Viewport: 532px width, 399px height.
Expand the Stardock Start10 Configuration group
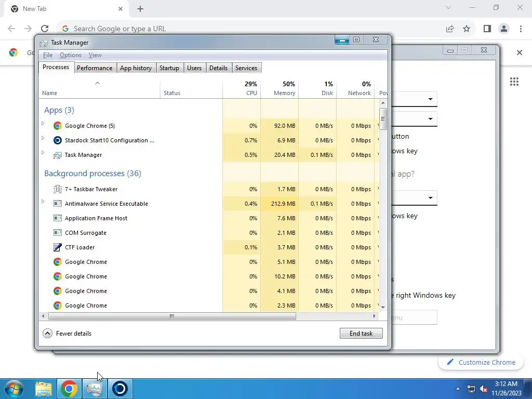43,138
